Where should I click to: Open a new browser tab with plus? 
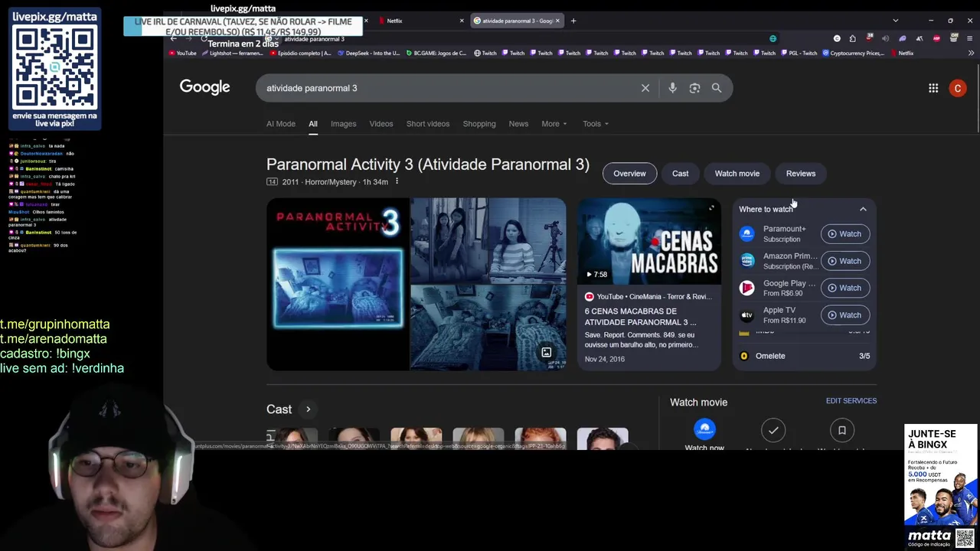(573, 21)
